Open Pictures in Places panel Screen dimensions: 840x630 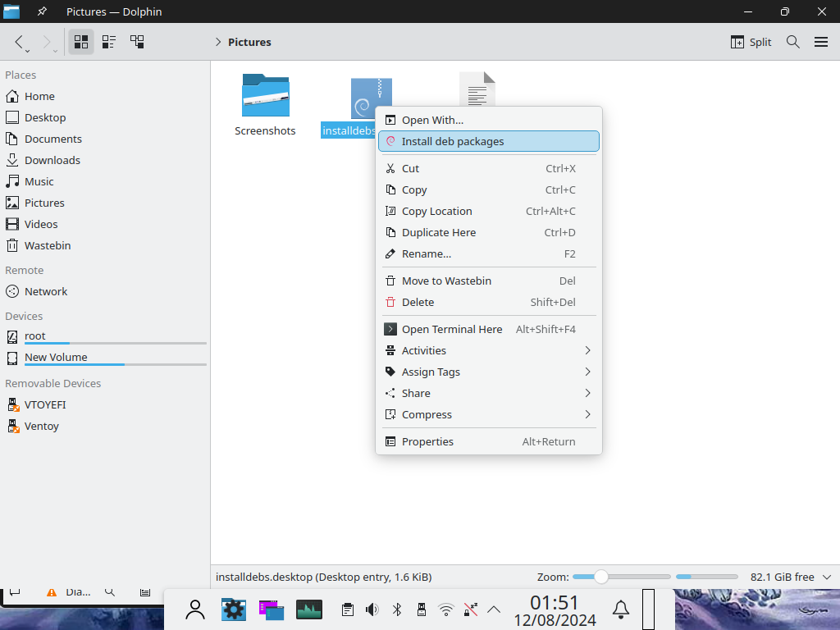click(x=105, y=203)
